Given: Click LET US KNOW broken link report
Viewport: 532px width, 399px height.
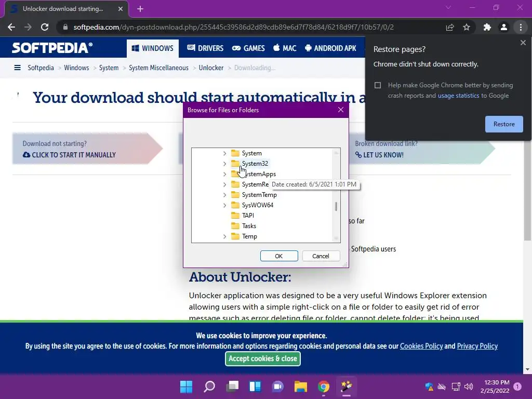Looking at the screenshot, I should pos(379,155).
